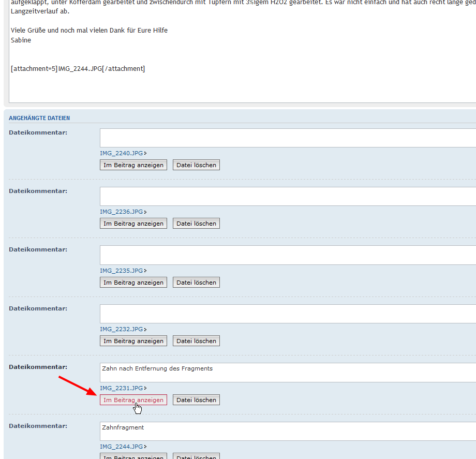Insert IMG_2235.JPG into the post

point(133,283)
